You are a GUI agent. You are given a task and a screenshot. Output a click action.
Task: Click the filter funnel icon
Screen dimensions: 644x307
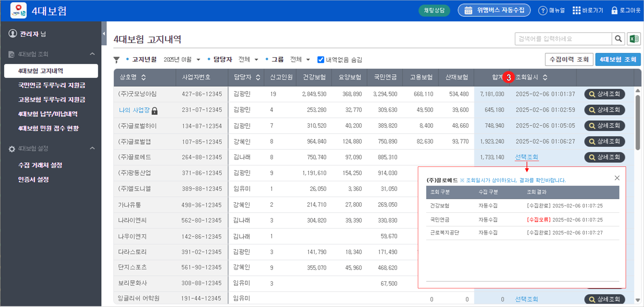pyautogui.click(x=116, y=60)
